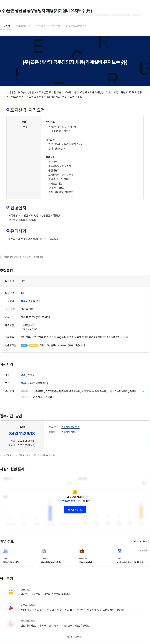150x644 pixels.
Task: Expand the 우대조건 details chevron
Action: (143, 391)
